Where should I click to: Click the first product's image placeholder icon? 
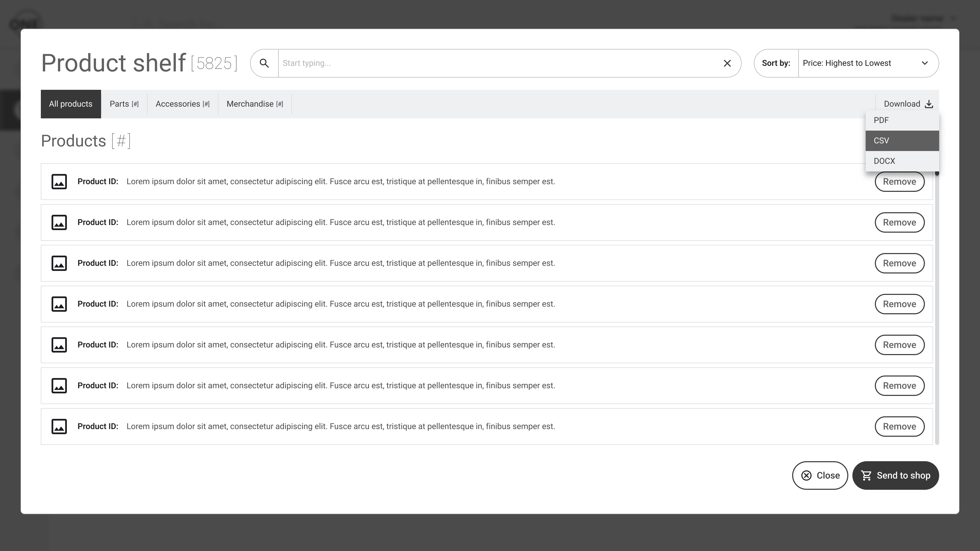(59, 181)
